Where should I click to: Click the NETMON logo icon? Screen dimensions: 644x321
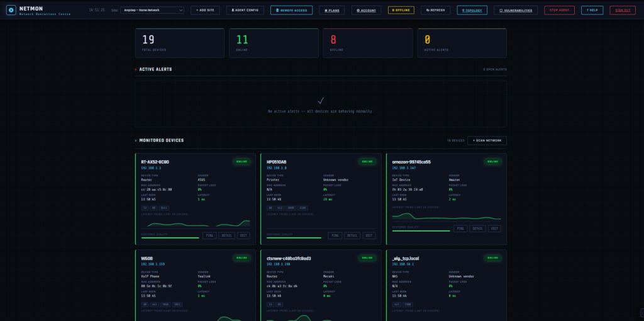click(x=11, y=10)
